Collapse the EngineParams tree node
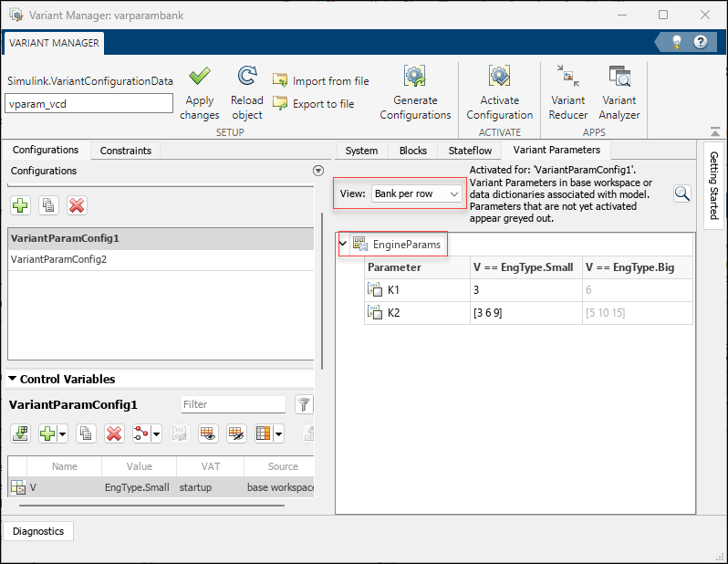This screenshot has width=728, height=564. pyautogui.click(x=343, y=244)
